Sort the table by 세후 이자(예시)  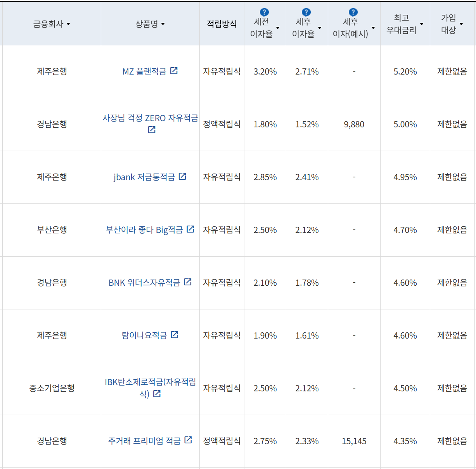click(373, 28)
